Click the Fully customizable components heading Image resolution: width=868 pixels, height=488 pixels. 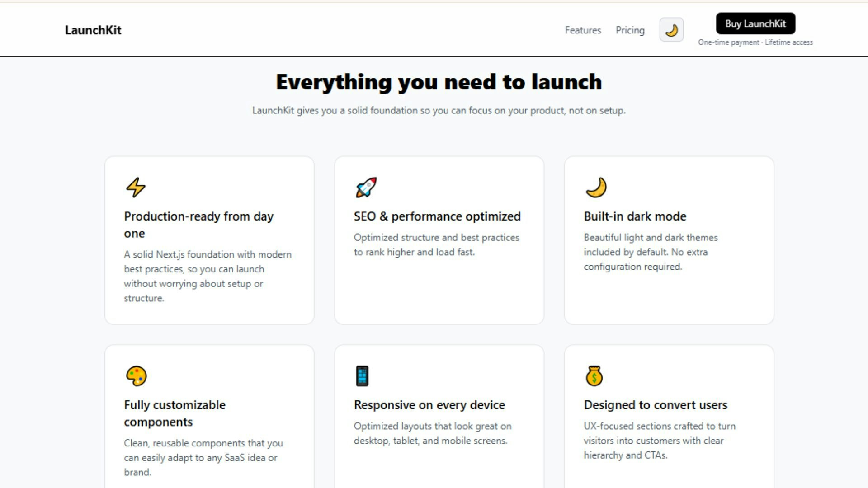(175, 413)
